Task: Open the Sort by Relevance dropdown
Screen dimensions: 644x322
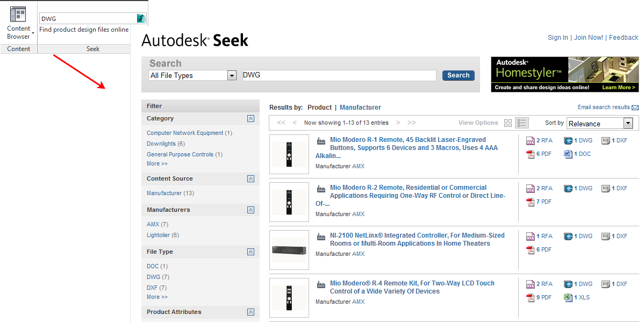Action: click(x=628, y=124)
